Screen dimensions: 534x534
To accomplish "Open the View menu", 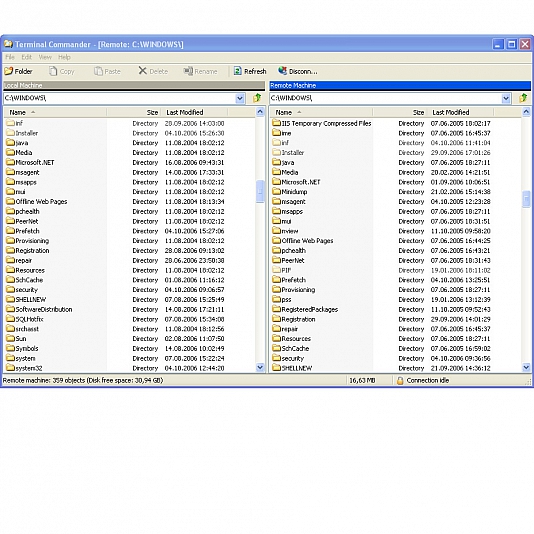I will (45, 57).
